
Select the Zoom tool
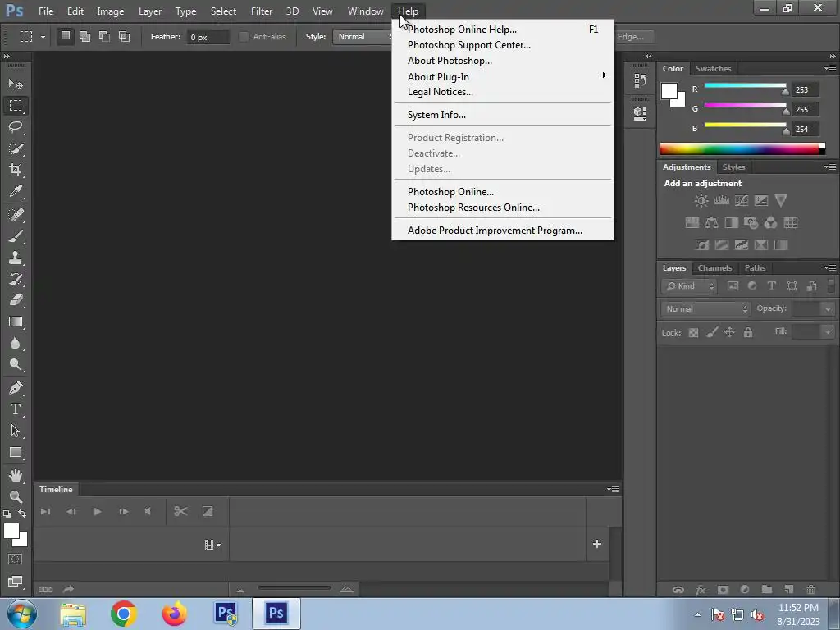click(16, 496)
